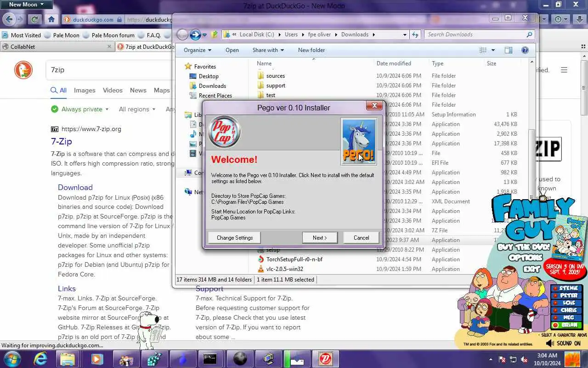The image size is (588, 368).
Task: Select the sources folder
Action: pos(276,76)
